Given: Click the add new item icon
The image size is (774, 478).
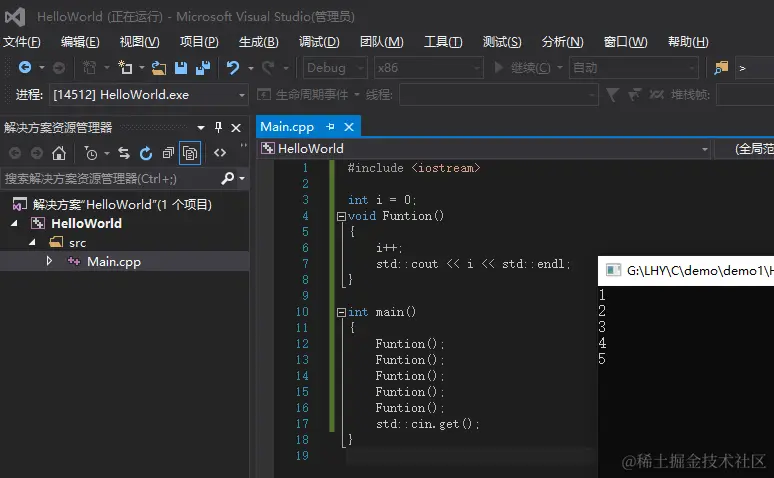Looking at the screenshot, I should (125, 67).
